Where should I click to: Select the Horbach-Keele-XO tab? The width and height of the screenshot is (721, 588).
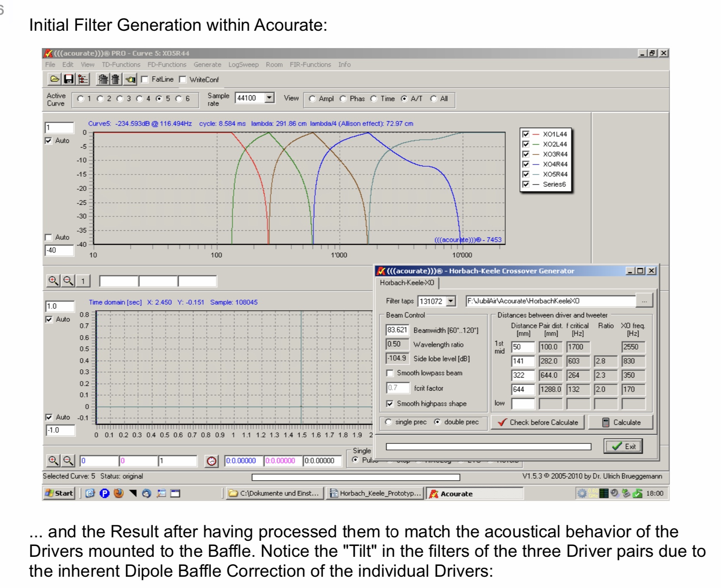[x=407, y=283]
